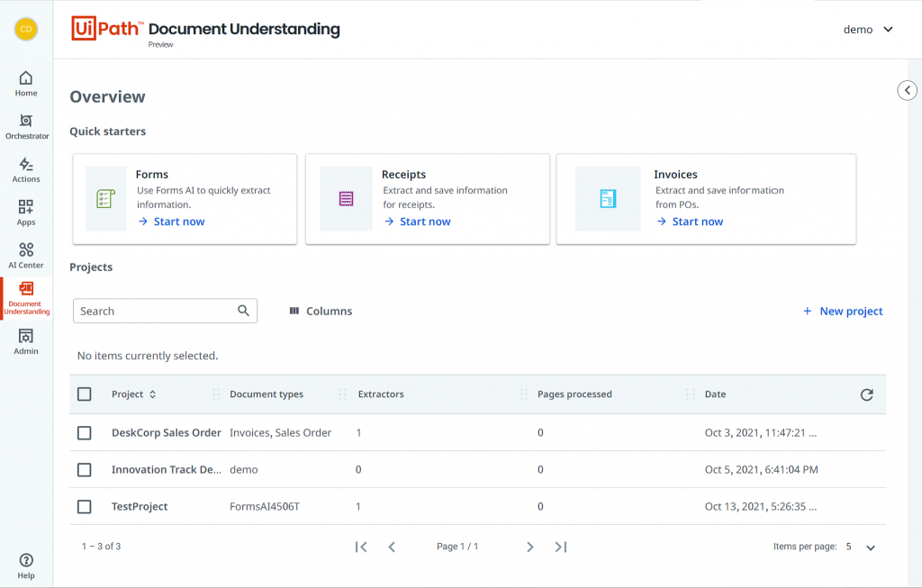Collapse the right side panel arrow

click(908, 90)
